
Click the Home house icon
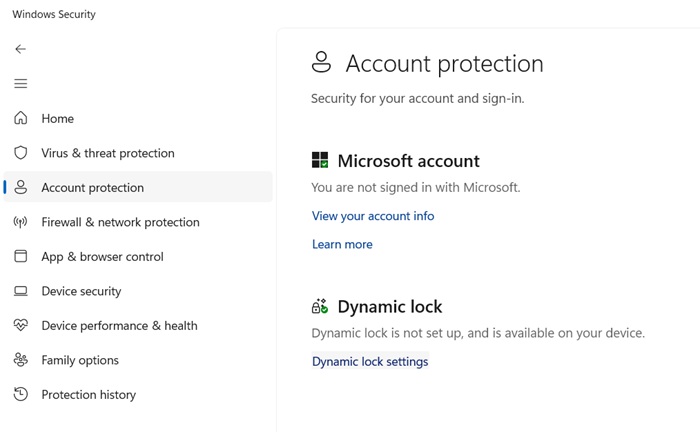[21, 118]
